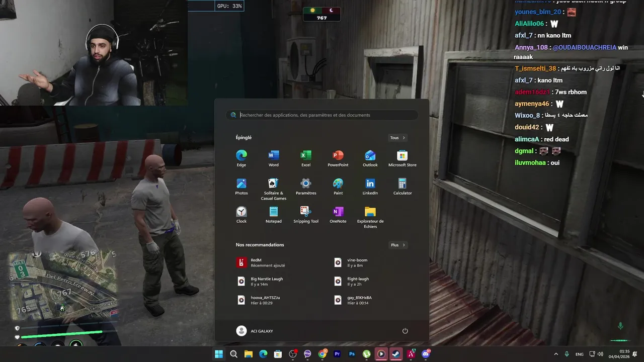Launch Notepad from pinned apps
This screenshot has width=644, height=362.
coord(274,215)
